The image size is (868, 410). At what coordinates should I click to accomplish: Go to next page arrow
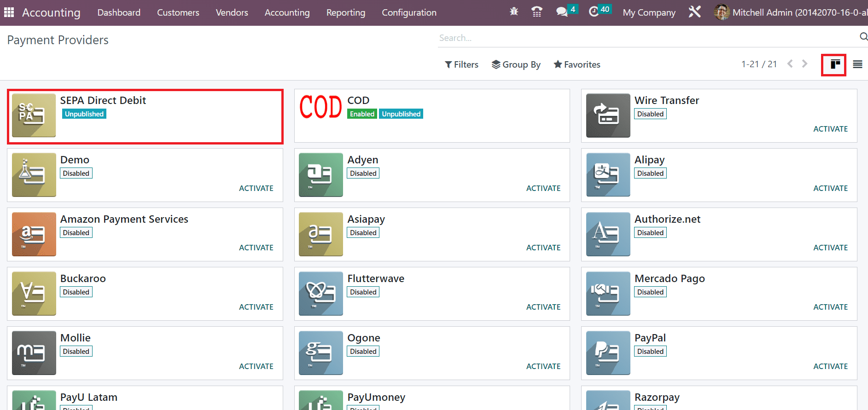(x=804, y=64)
